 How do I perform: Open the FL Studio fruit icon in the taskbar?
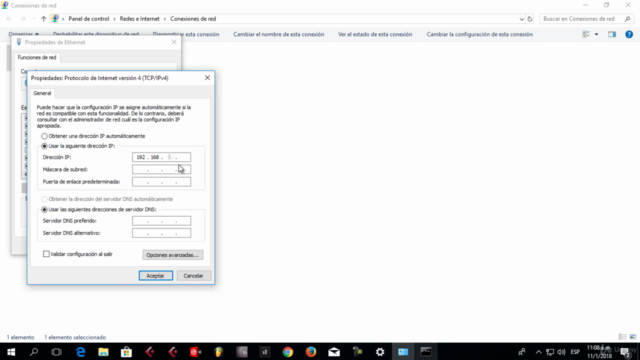tap(219, 352)
